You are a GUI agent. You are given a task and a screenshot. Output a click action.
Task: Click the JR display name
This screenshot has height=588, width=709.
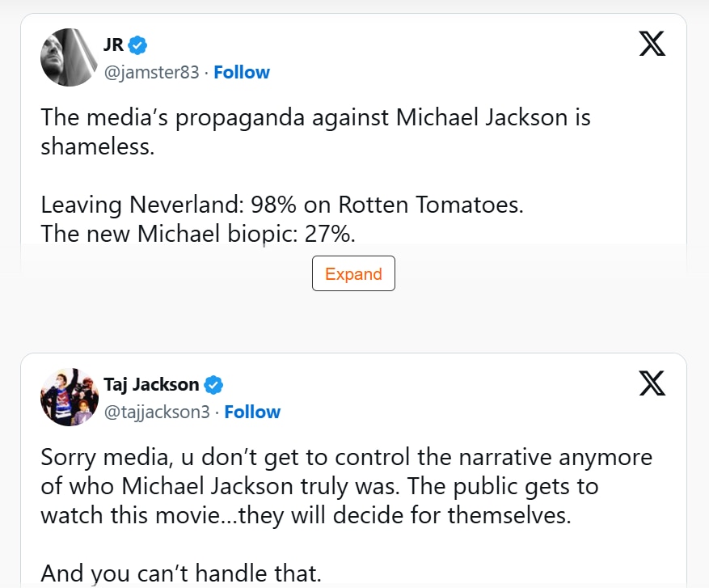pyautogui.click(x=113, y=44)
